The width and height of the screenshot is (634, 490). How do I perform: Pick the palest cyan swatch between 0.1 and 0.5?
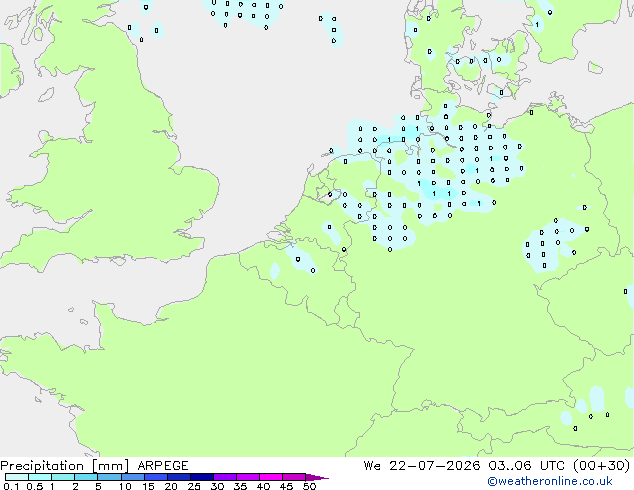click(17, 477)
